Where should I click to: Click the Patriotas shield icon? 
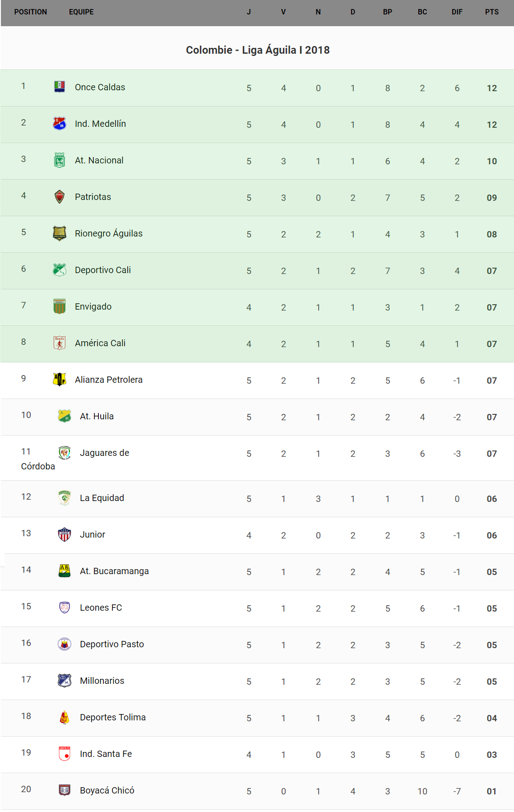(x=60, y=197)
